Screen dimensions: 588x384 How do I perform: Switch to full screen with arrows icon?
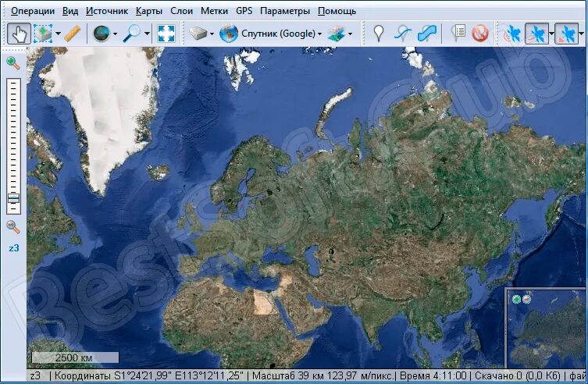(x=166, y=34)
